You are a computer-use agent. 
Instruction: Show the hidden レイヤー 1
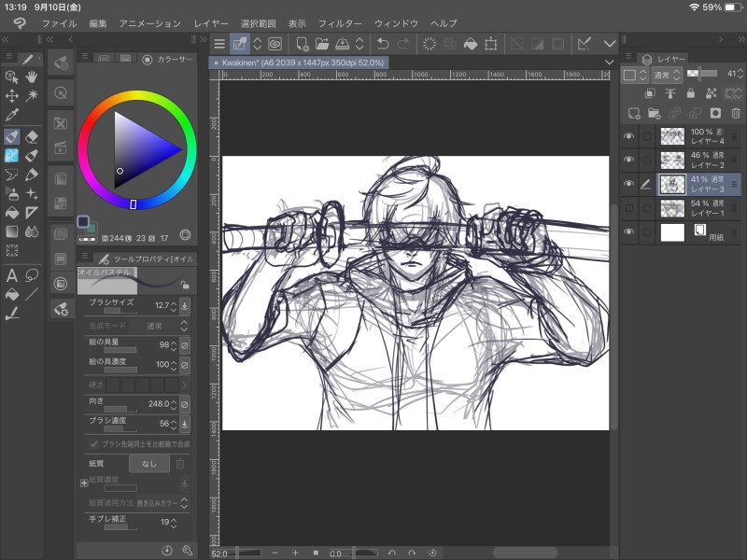tap(628, 207)
